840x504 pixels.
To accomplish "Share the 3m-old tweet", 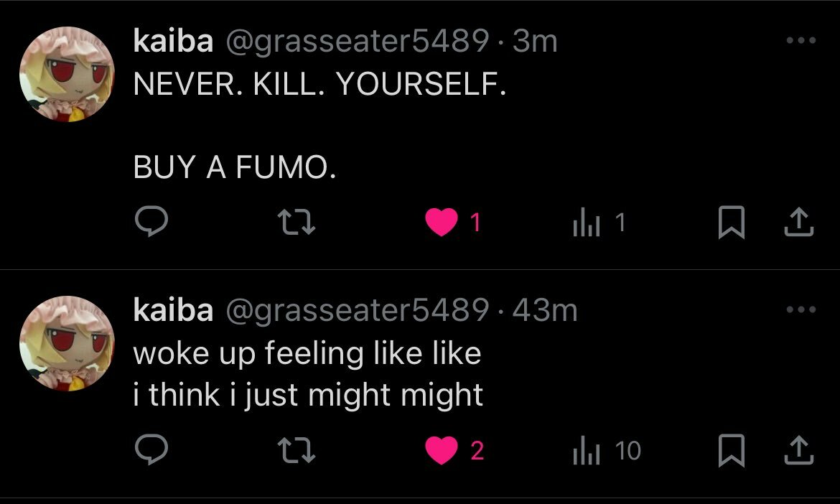I will pos(799,222).
